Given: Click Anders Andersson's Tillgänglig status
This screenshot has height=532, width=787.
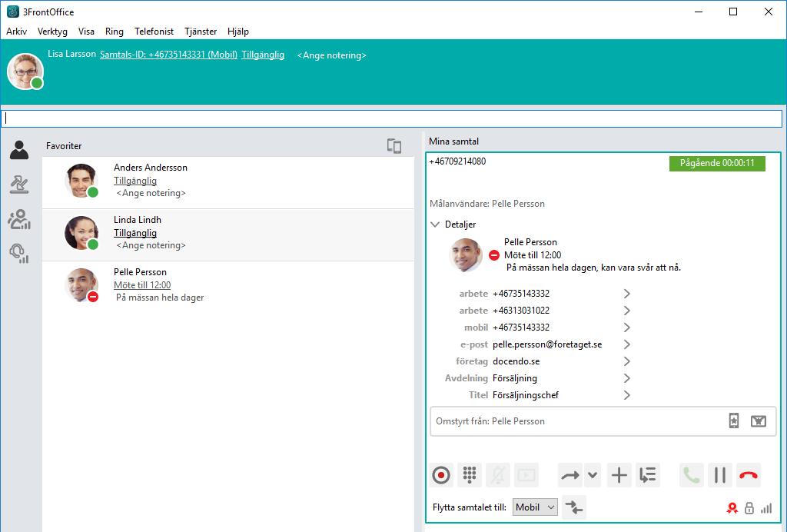Looking at the screenshot, I should [x=135, y=181].
